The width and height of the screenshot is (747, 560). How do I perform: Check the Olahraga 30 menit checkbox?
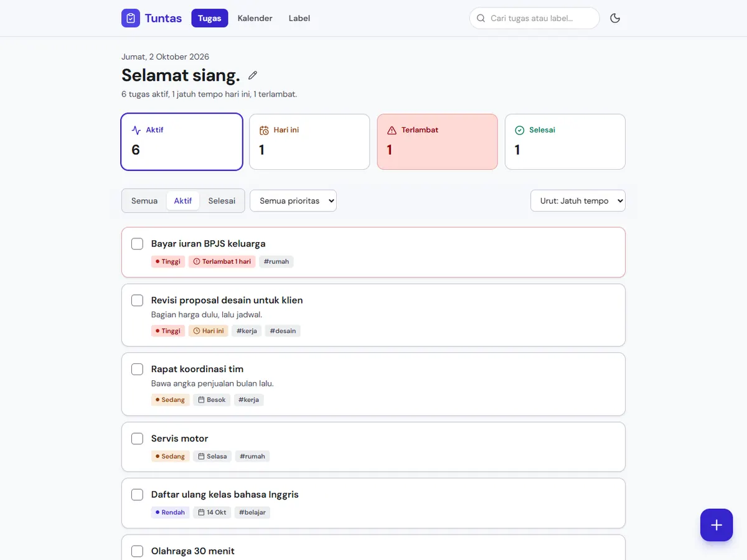pyautogui.click(x=137, y=551)
